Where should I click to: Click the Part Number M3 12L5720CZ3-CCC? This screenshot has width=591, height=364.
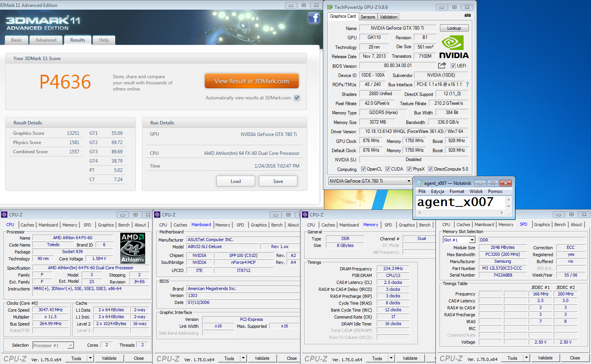coord(502,268)
